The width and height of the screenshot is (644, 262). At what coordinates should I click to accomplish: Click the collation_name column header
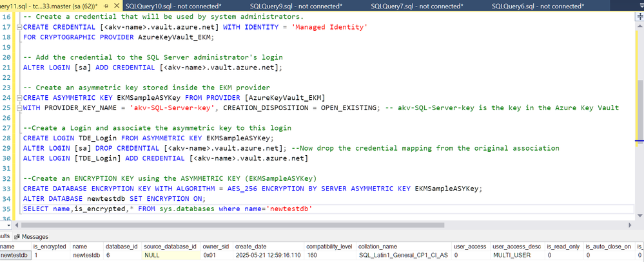click(404, 247)
